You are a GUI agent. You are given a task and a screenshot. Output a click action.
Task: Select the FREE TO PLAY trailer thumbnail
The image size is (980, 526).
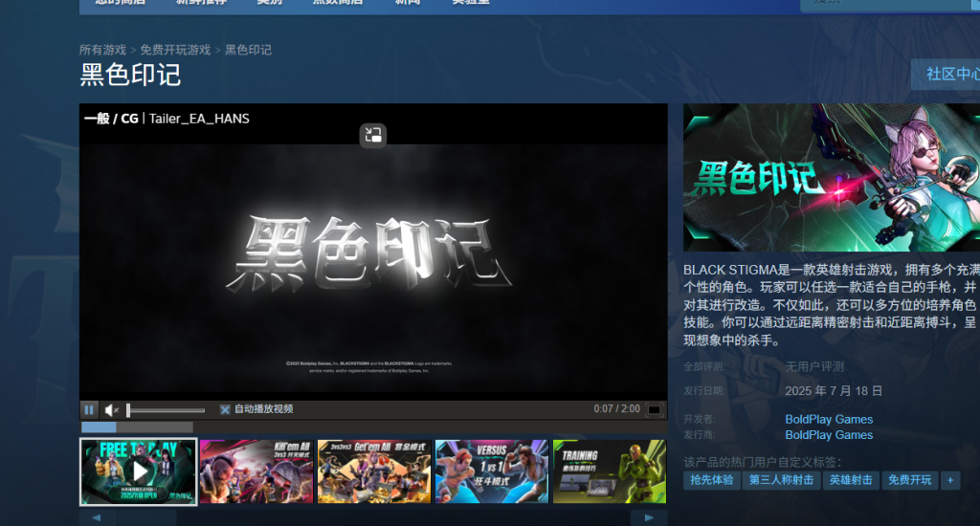point(138,471)
